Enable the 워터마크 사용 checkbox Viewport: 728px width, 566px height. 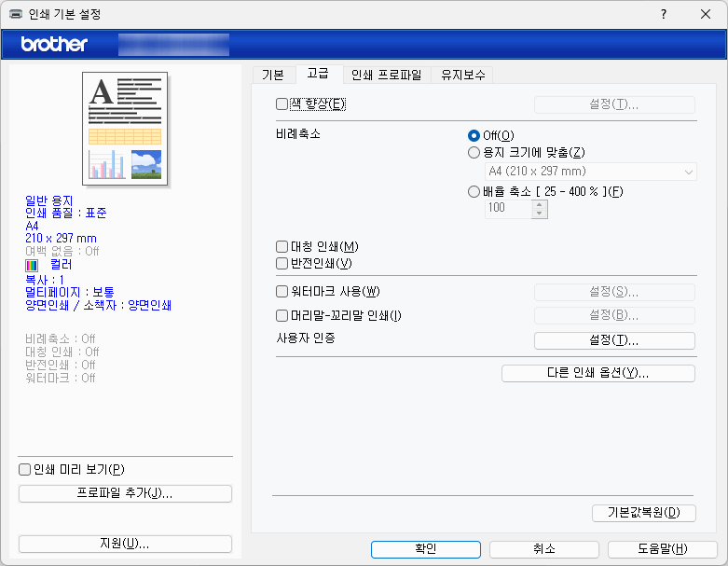[282, 292]
